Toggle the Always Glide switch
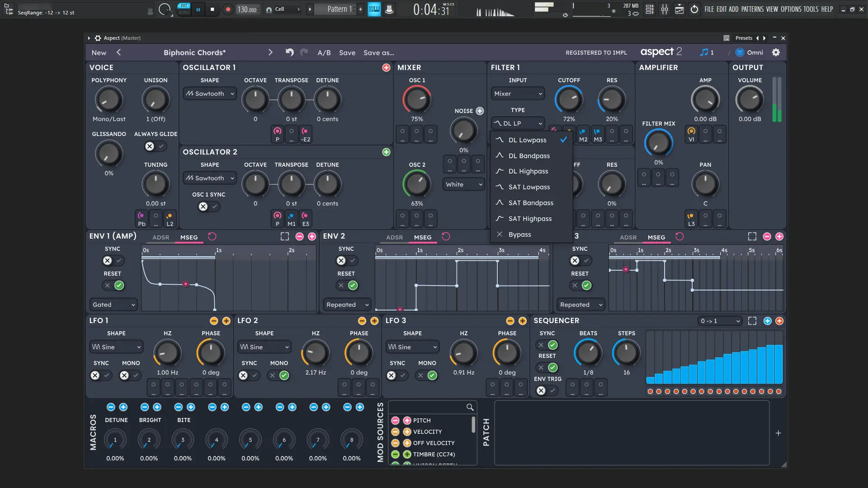This screenshot has height=488, width=868. [155, 146]
